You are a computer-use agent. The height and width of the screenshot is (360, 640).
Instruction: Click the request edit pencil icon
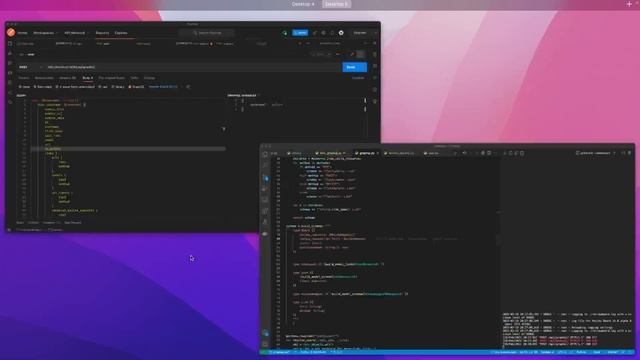pos(352,55)
